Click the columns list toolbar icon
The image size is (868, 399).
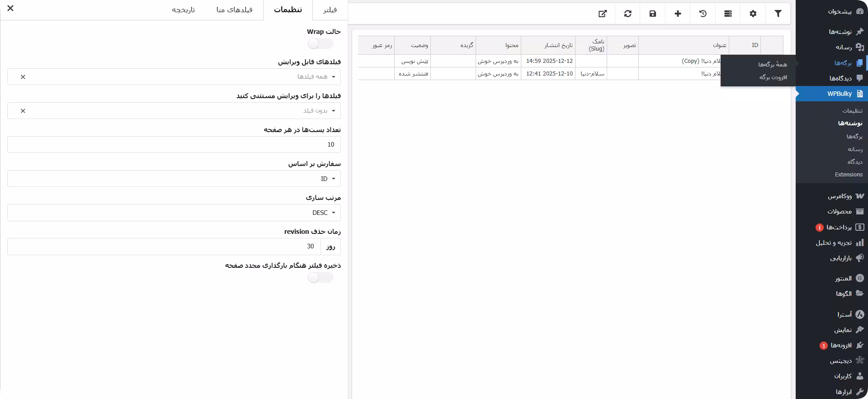[x=728, y=14]
